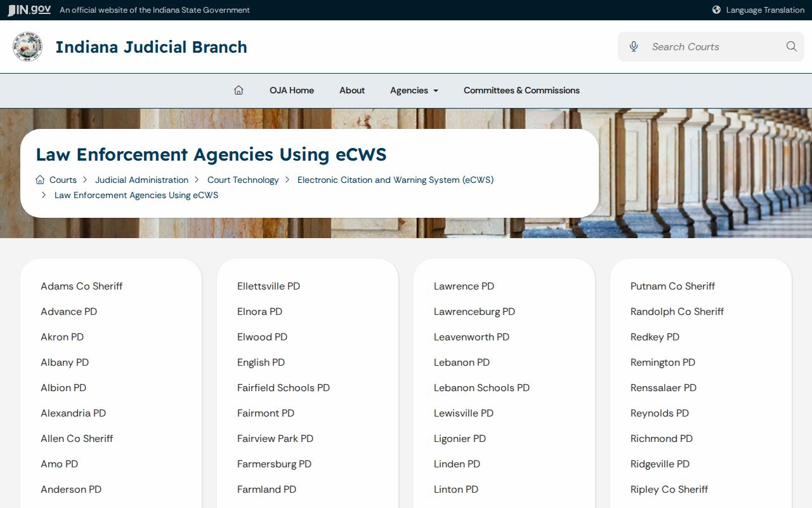Select Randolph Co Sheriff in the list

(x=677, y=311)
